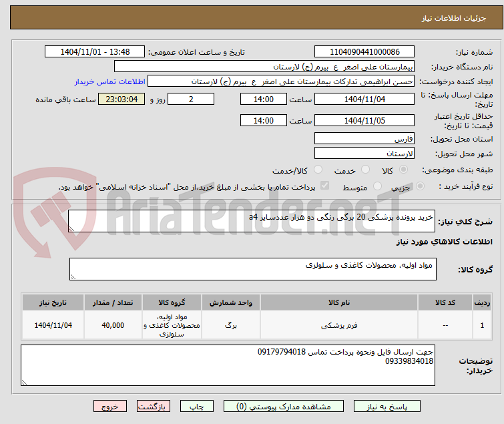Select the جزیی purchase type radio
Screen dimensions: 504x424
420,186
